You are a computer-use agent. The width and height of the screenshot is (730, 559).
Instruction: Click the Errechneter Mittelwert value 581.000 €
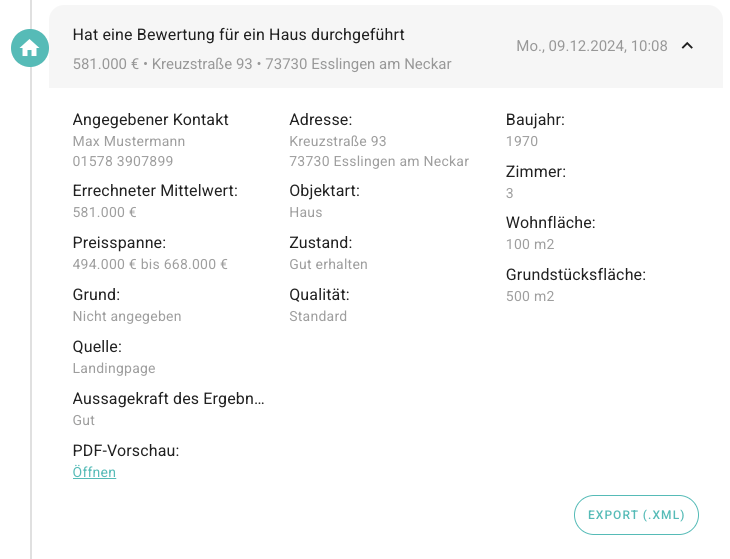coord(104,212)
